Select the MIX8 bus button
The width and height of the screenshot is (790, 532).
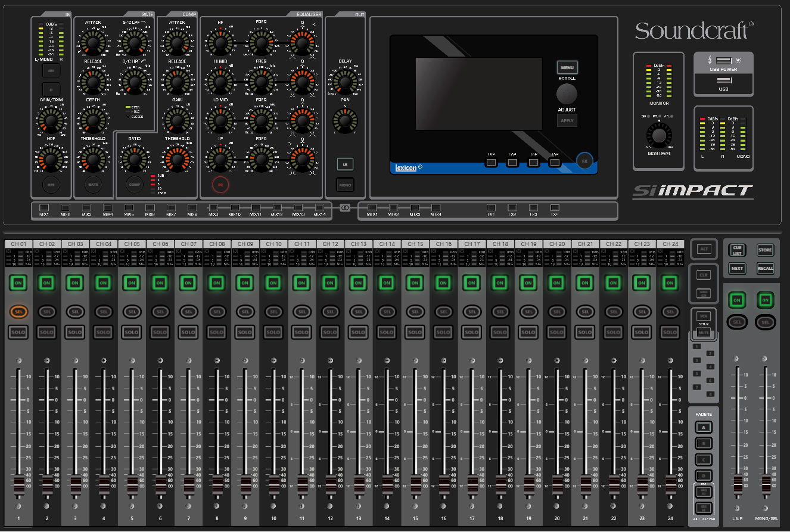(x=192, y=208)
